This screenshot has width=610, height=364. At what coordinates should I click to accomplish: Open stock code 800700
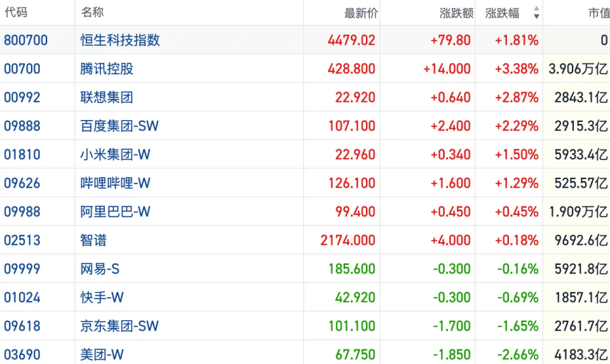pyautogui.click(x=25, y=40)
